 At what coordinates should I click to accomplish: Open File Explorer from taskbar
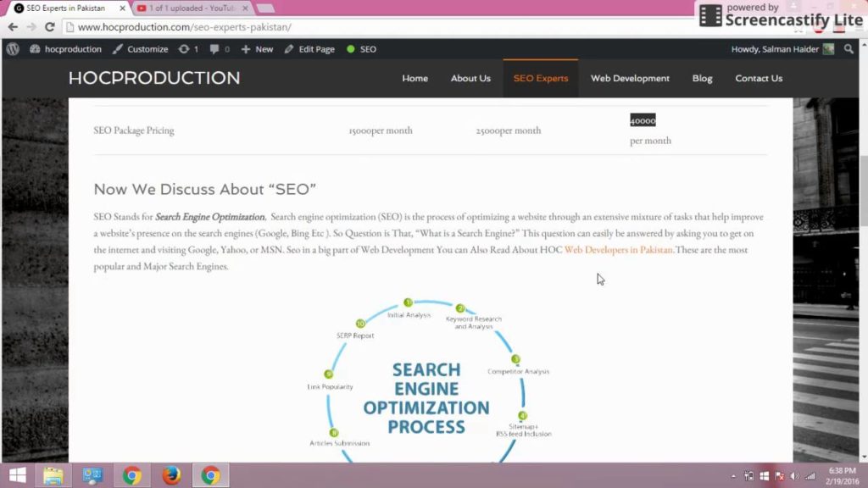[53, 475]
